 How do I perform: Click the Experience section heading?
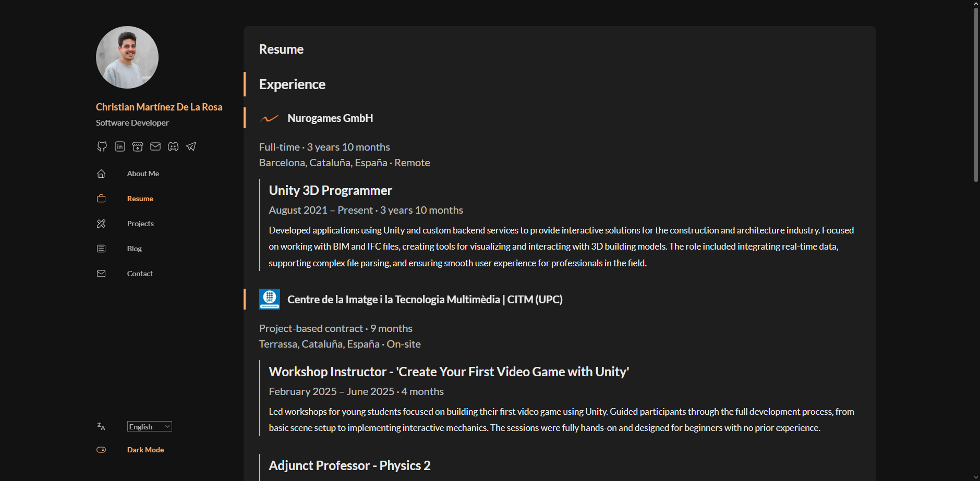(292, 84)
